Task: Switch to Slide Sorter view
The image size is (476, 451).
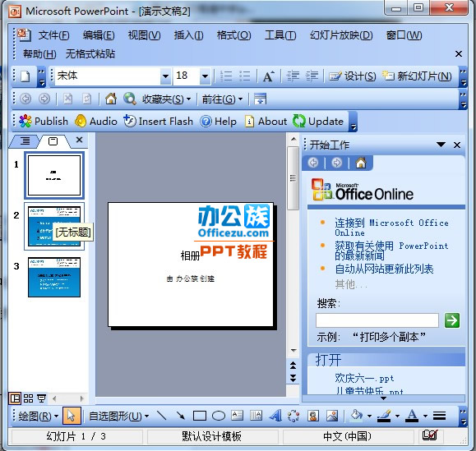Action: 28,398
